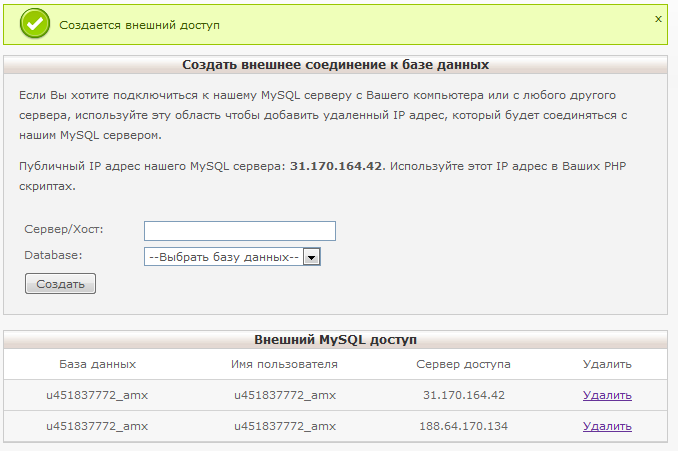Click the Внешний MySQL доступ heading
Image resolution: width=678 pixels, height=451 pixels.
click(x=336, y=340)
